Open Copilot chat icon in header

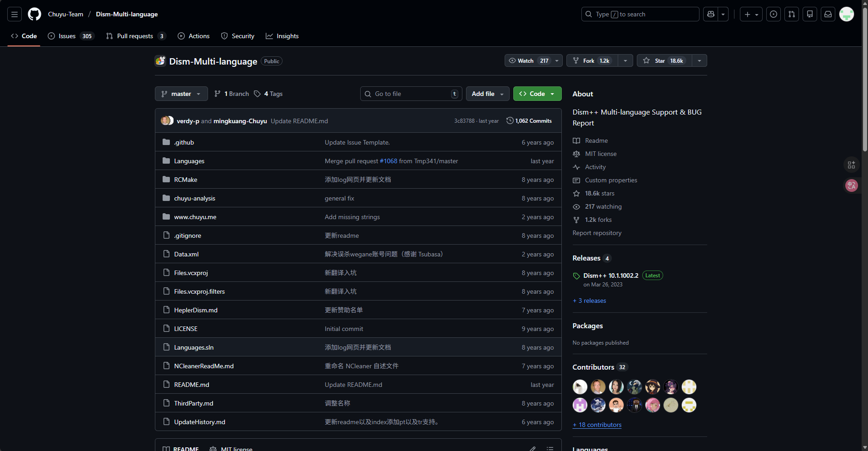pyautogui.click(x=711, y=14)
